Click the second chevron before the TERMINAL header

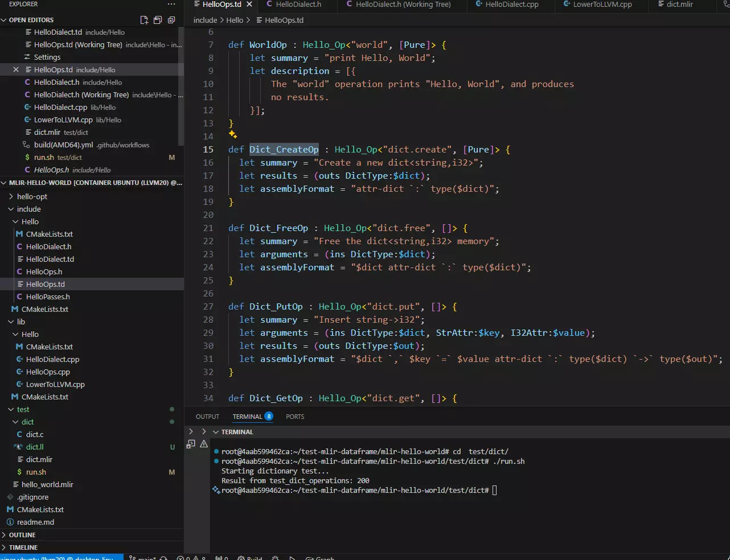[x=204, y=432]
